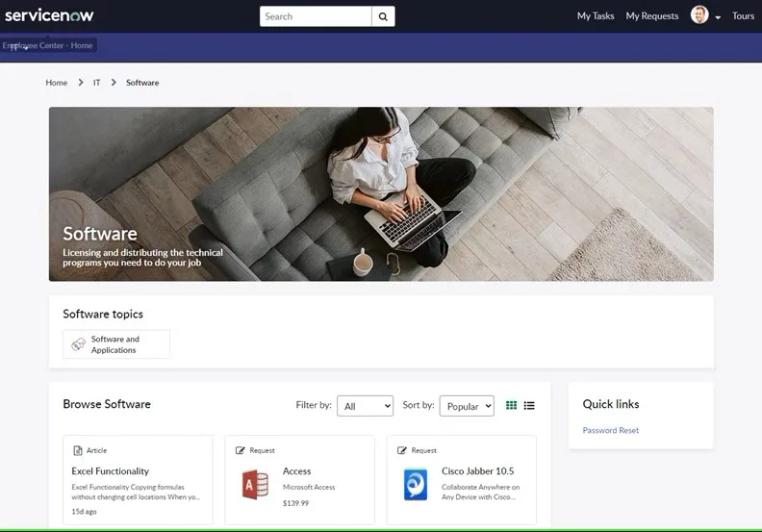
Task: Click the search magnifier button
Action: 383,16
